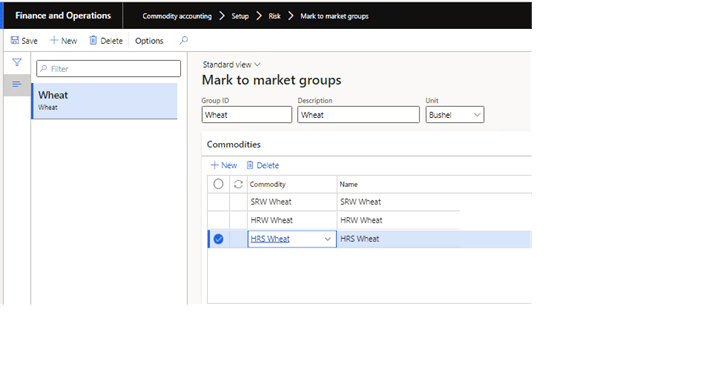This screenshot has height=378, width=715.
Task: Add a new commodity with New under Commodities
Action: point(223,165)
